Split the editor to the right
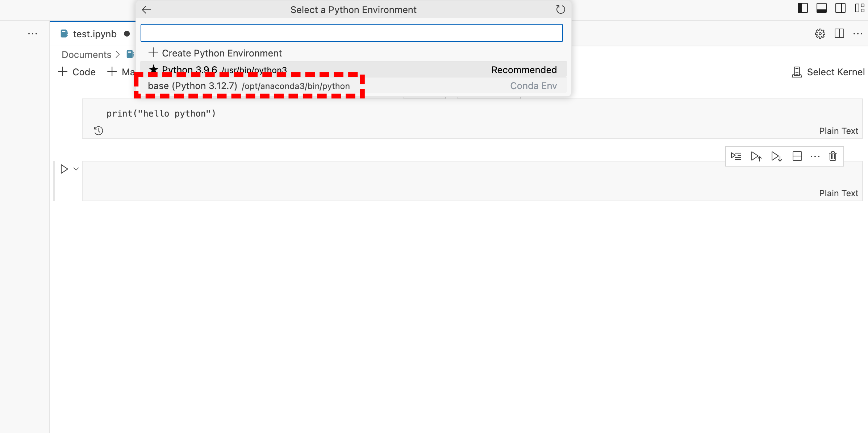The image size is (868, 433). click(x=839, y=34)
